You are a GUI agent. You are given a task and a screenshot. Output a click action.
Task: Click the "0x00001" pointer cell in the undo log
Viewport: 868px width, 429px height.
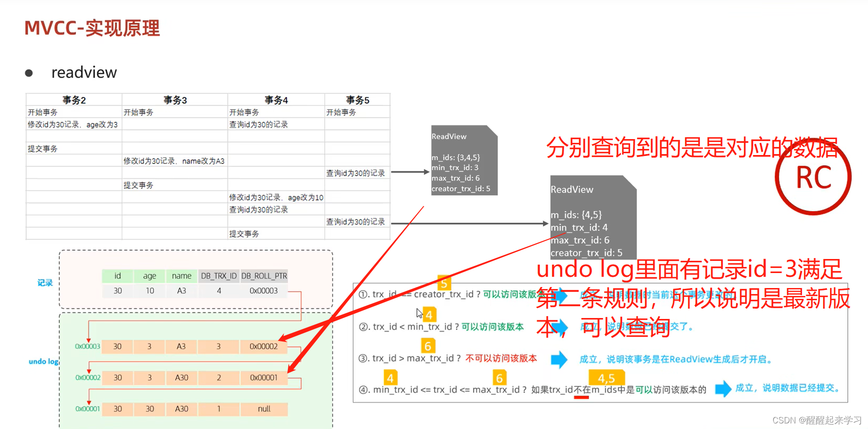(x=264, y=377)
